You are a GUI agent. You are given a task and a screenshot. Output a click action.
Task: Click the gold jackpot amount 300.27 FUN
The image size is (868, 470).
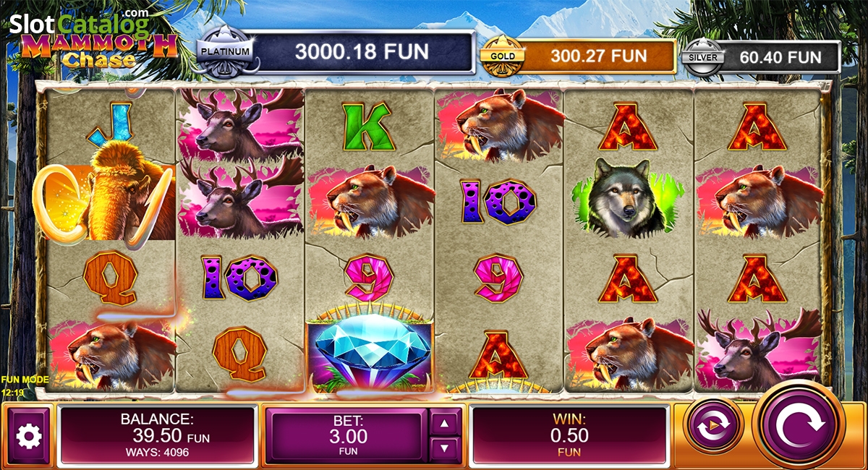pos(598,56)
